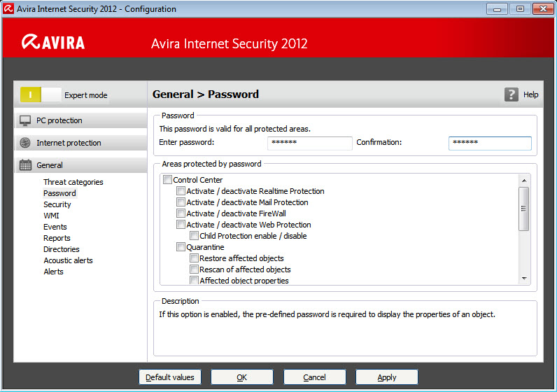557x392 pixels.
Task: Check the Control Center checkbox
Action: click(x=167, y=180)
